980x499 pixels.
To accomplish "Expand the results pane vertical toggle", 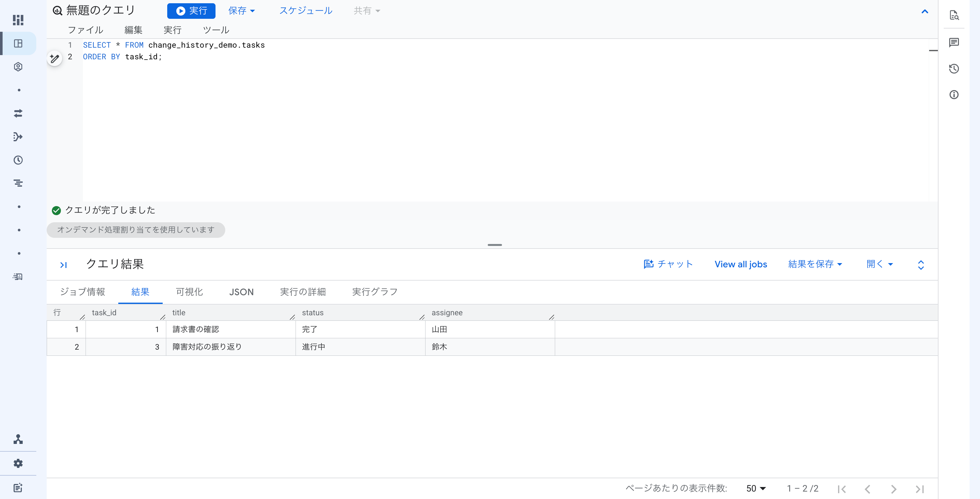I will tap(921, 265).
